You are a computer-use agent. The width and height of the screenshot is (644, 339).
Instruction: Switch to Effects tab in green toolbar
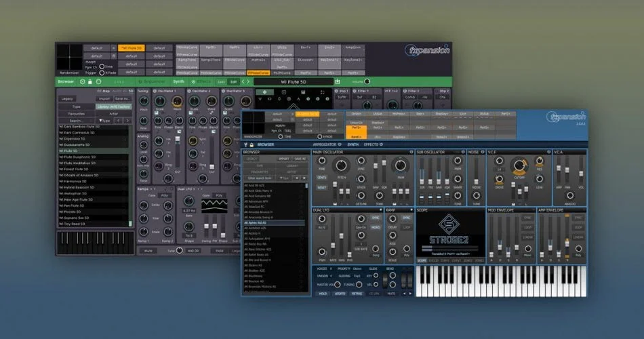coord(204,82)
